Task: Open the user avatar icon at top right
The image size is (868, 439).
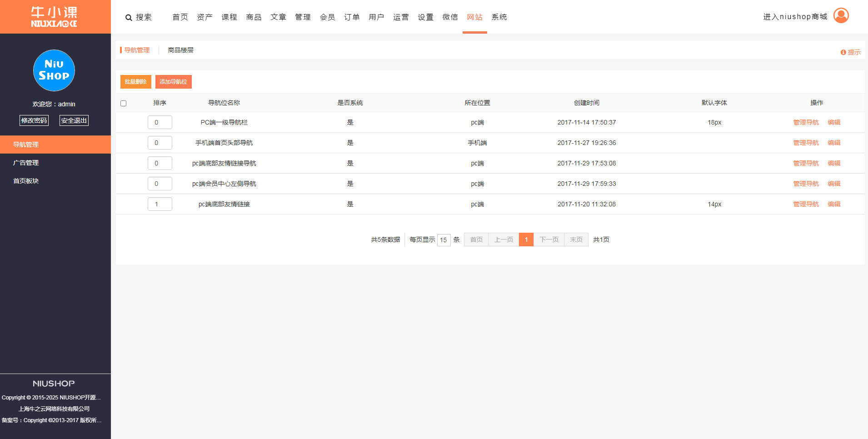Action: tap(841, 16)
